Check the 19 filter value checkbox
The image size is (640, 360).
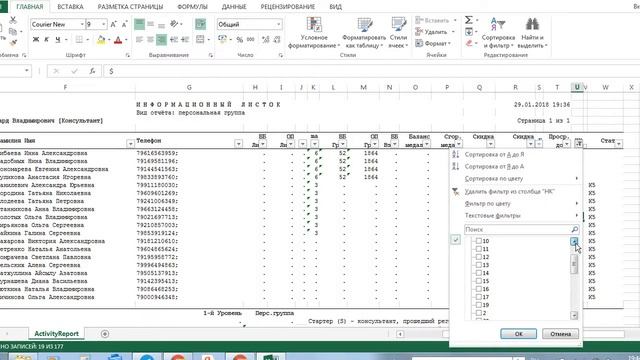pyautogui.click(x=479, y=305)
